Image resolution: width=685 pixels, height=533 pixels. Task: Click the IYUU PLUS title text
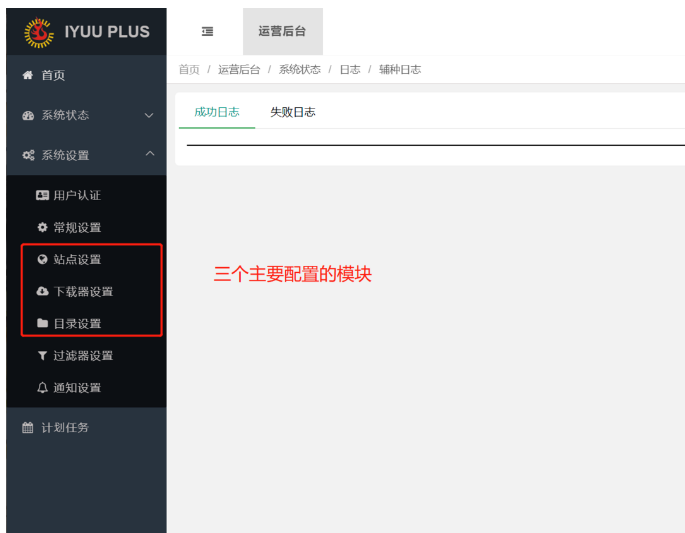click(x=107, y=31)
